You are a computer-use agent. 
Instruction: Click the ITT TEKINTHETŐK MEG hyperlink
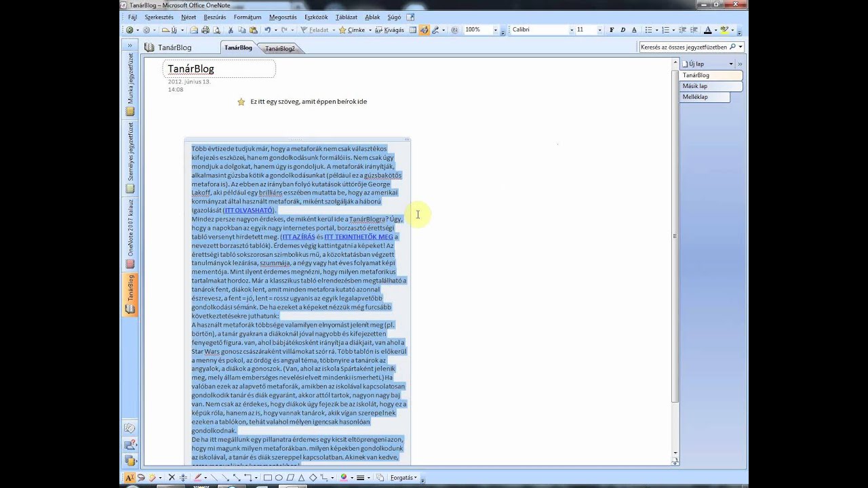coord(359,237)
